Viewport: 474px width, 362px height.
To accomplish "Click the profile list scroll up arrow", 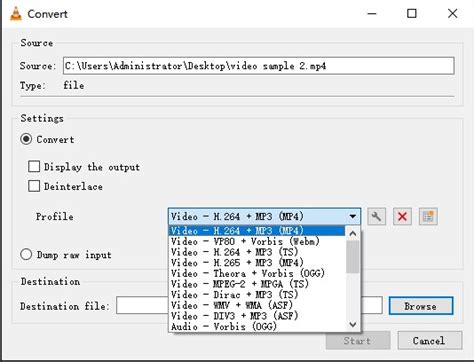I will click(353, 233).
